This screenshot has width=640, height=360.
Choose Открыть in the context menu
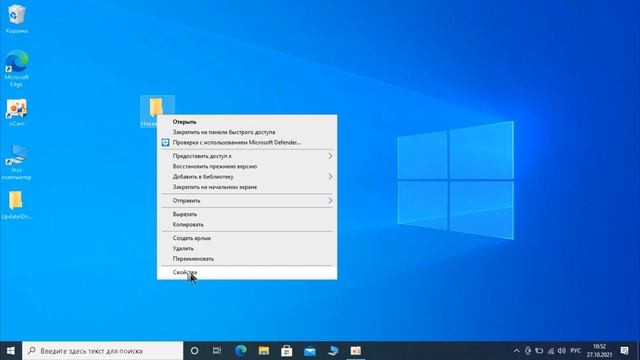click(247, 122)
